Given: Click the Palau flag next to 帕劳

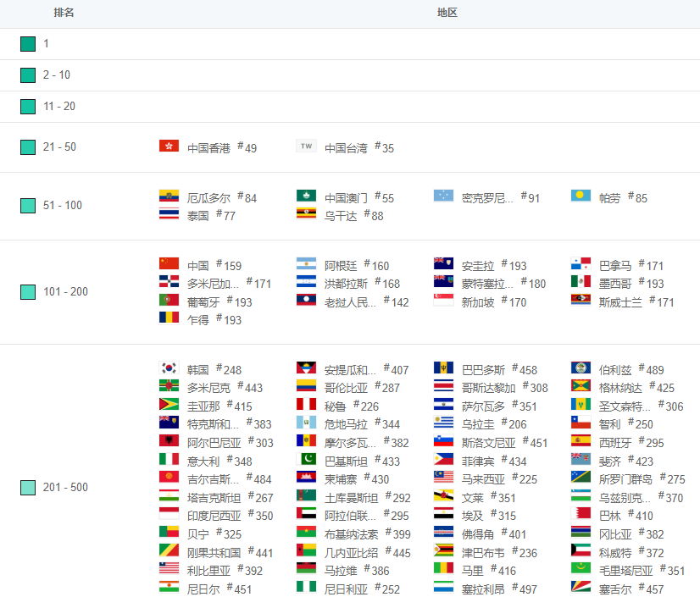Looking at the screenshot, I should click(581, 196).
